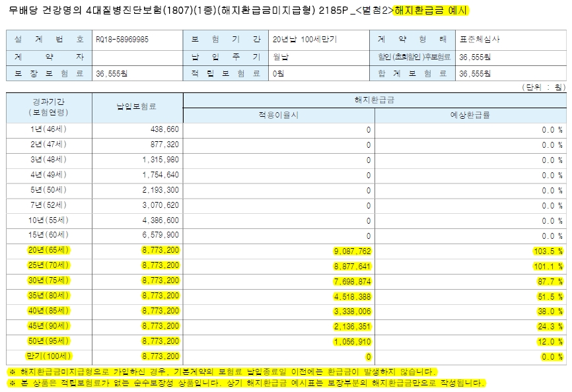Select refund amount 4,518,388
The image size is (572, 392).
click(x=353, y=296)
